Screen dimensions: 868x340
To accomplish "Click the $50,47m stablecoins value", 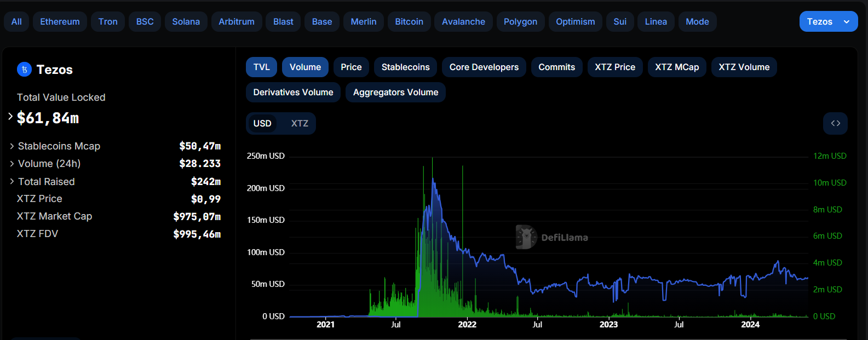I will 200,146.
